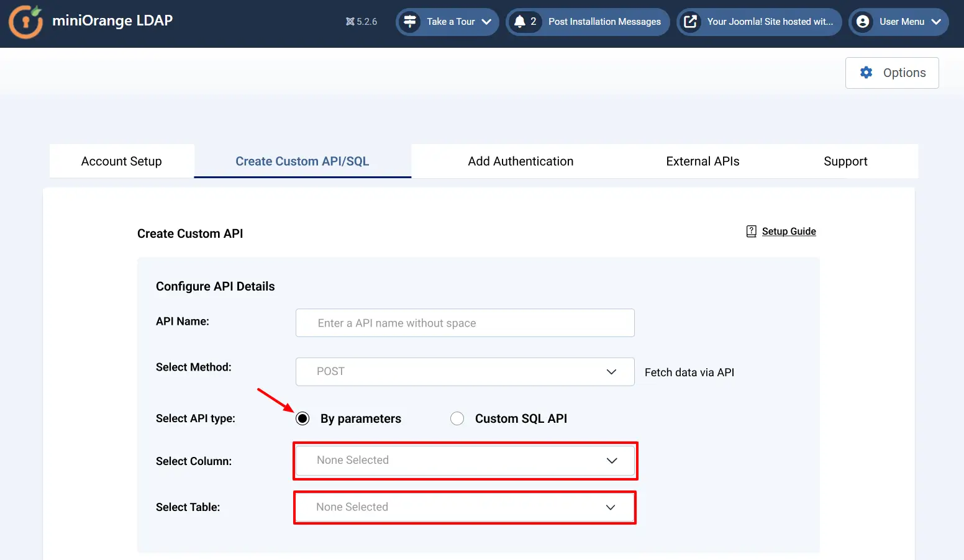Select the By parameters radio button
Viewport: 964px width, 560px height.
click(302, 418)
